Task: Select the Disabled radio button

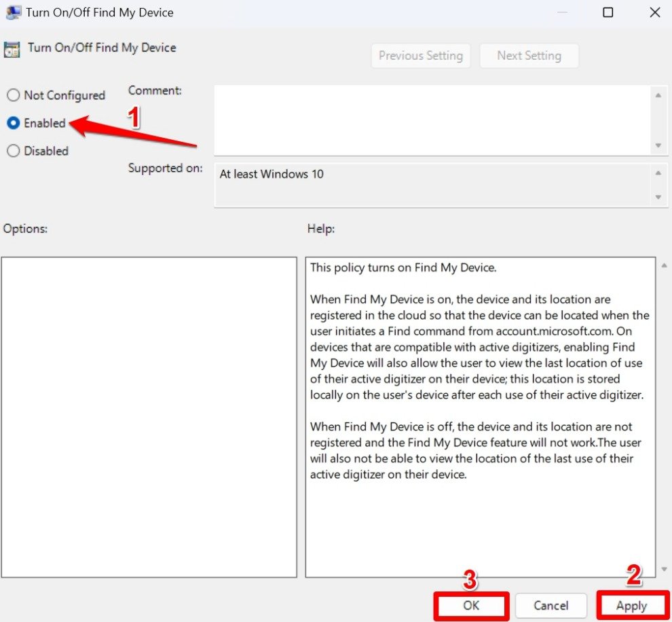Action: tap(13, 151)
